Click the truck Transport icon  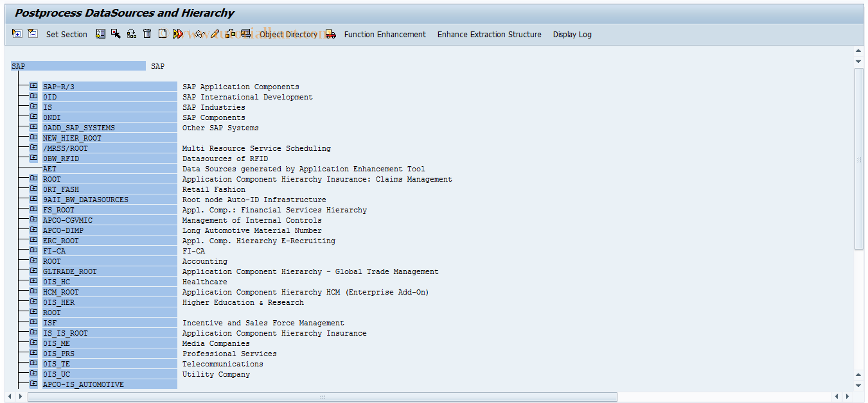point(330,34)
